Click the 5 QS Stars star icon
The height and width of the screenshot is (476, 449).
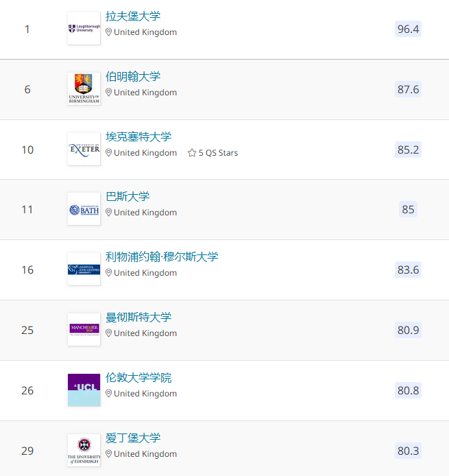point(192,153)
